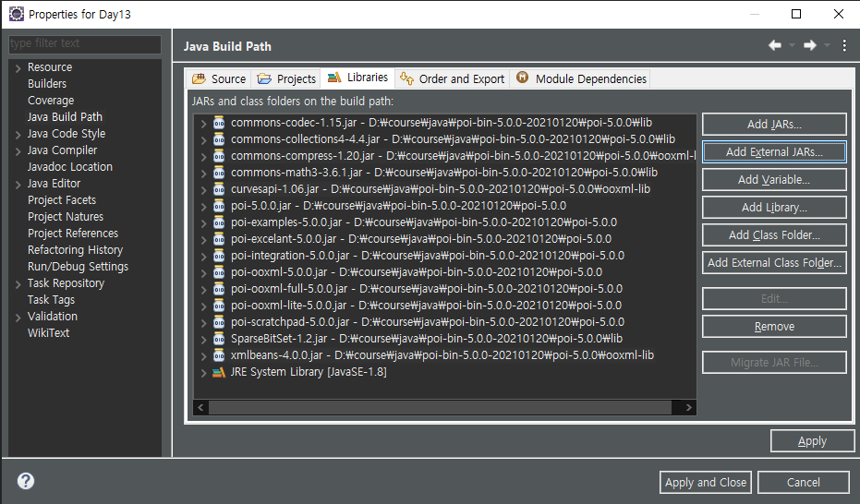Open Run/Debug Settings page
This screenshot has width=860, height=504.
click(x=78, y=266)
